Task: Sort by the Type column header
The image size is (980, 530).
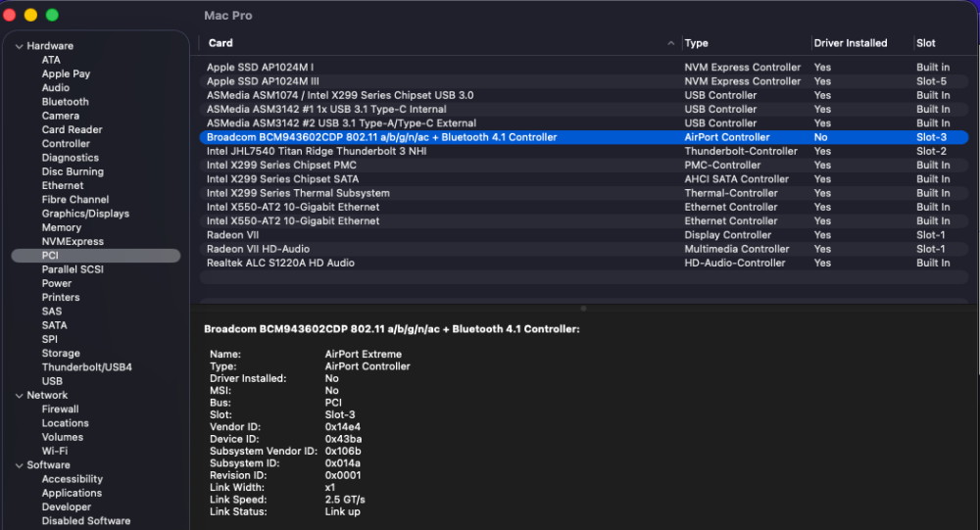Action: [x=696, y=43]
